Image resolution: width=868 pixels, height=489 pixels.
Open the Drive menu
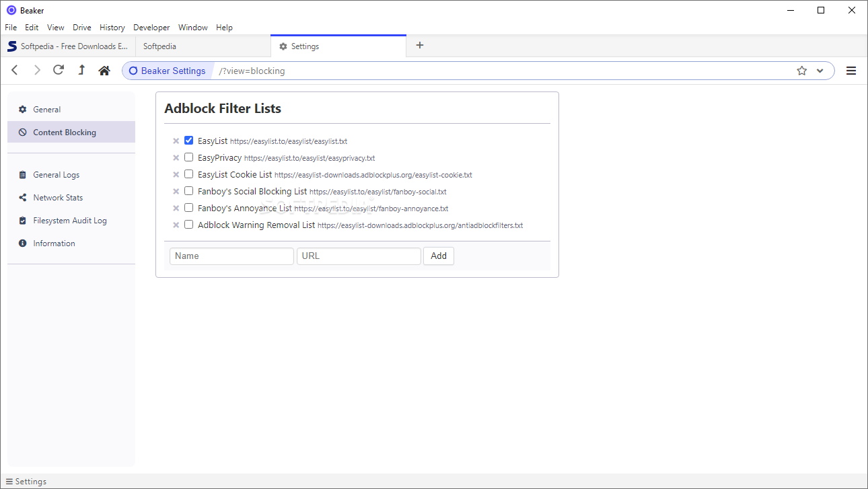(82, 28)
